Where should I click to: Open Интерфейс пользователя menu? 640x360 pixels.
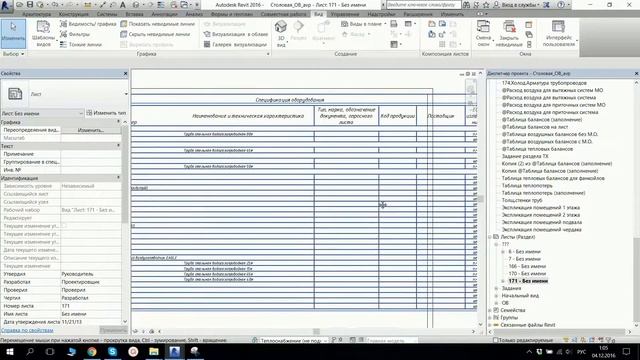(559, 33)
